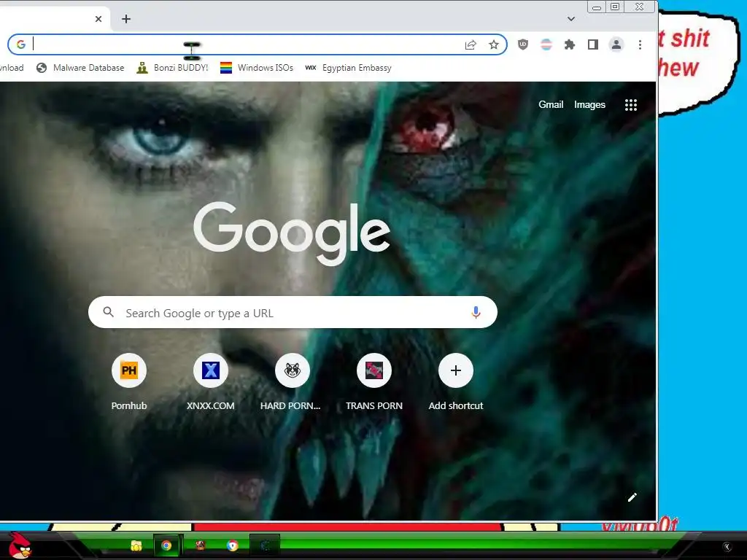Click the Angry Birds start button
Image resolution: width=747 pixels, height=560 pixels.
pos(20,545)
